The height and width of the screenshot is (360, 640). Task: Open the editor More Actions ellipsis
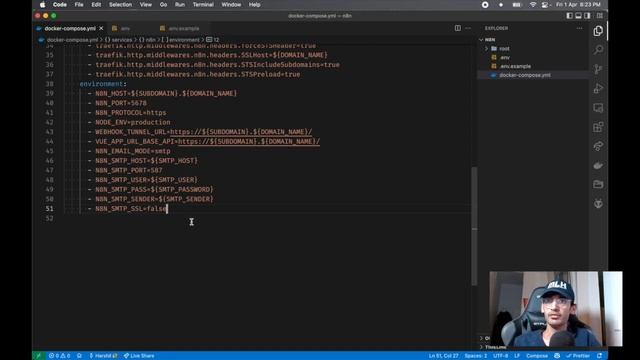click(x=468, y=28)
